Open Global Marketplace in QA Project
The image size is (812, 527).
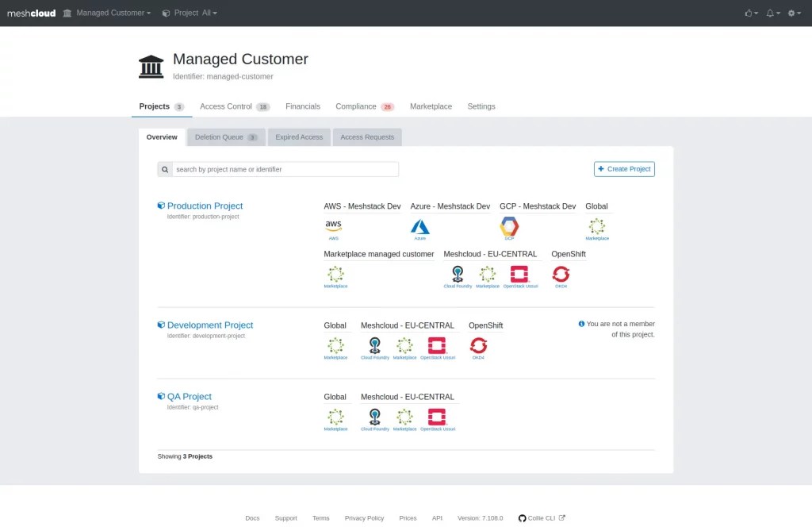(x=335, y=420)
